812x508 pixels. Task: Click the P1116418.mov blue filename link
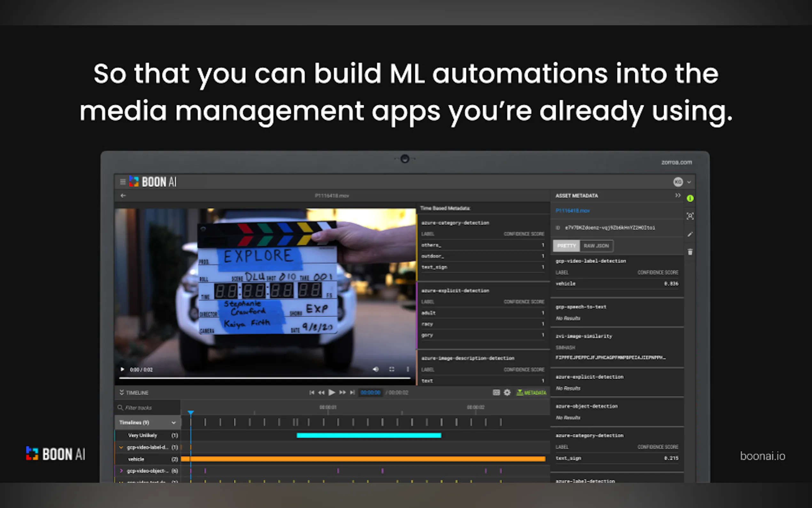coord(572,211)
